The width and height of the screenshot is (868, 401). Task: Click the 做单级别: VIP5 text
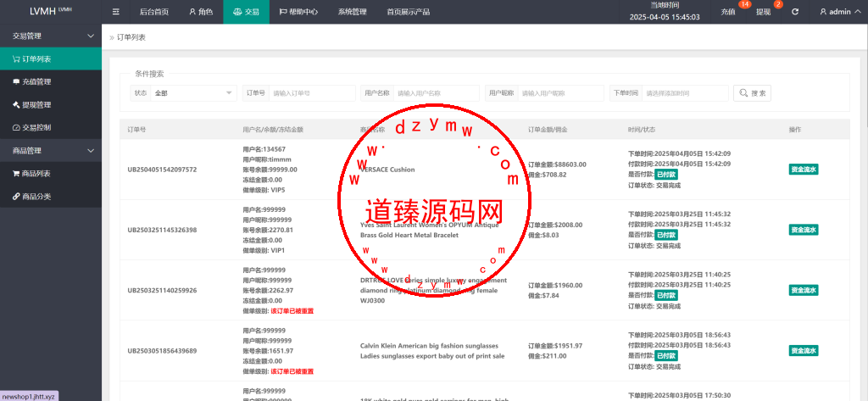264,190
